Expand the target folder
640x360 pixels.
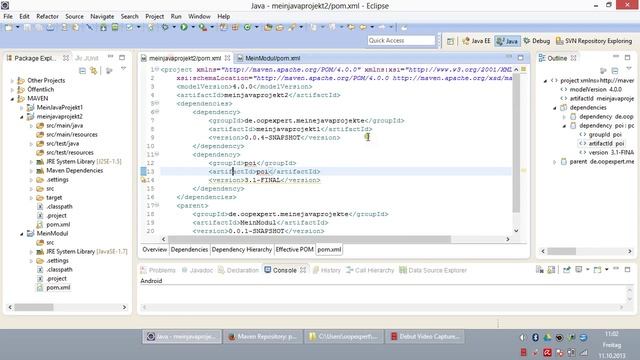point(31,198)
